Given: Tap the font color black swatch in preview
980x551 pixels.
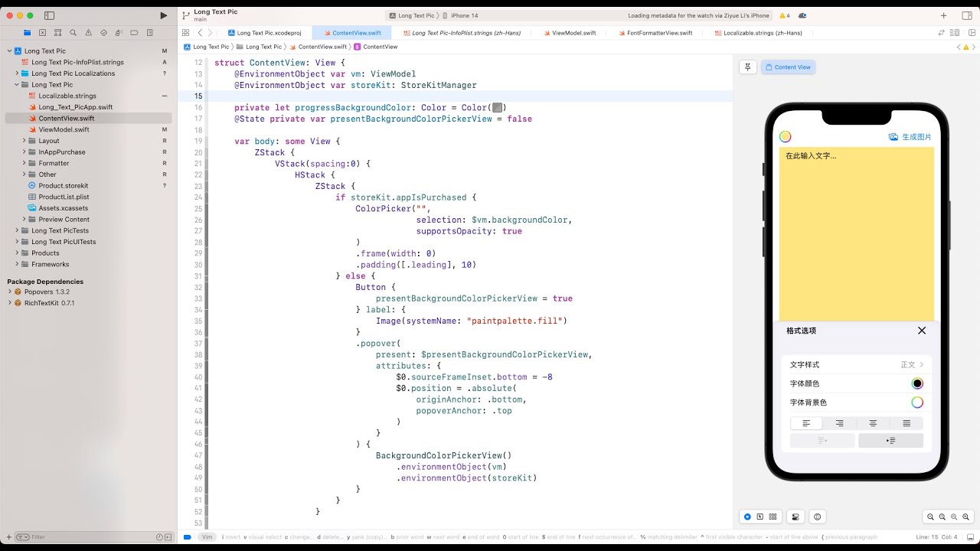Looking at the screenshot, I should (x=917, y=383).
